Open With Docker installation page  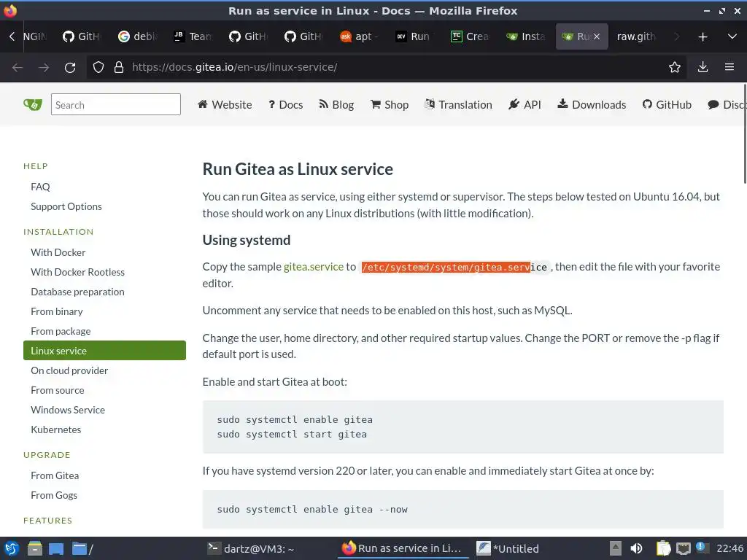58,252
